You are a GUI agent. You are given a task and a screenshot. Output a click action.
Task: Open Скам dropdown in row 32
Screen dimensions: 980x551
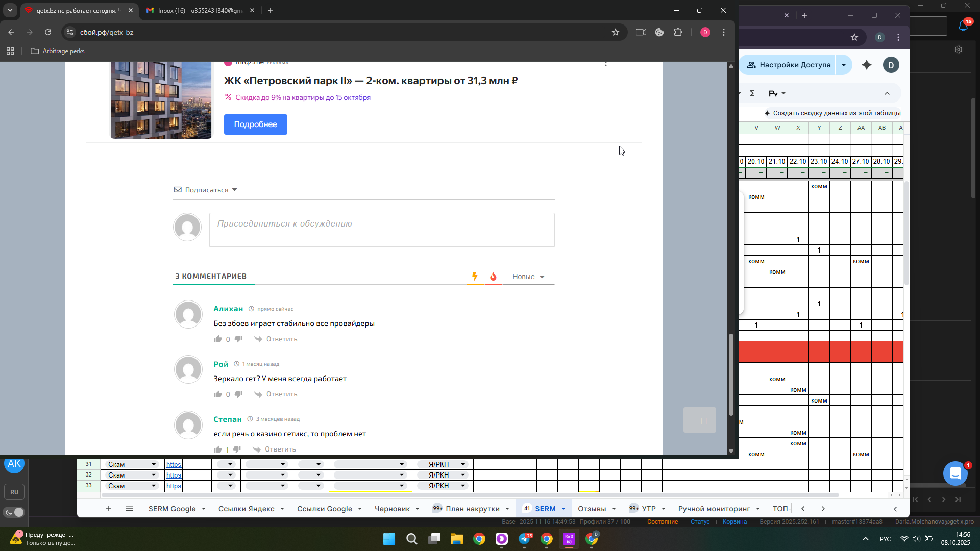(153, 475)
